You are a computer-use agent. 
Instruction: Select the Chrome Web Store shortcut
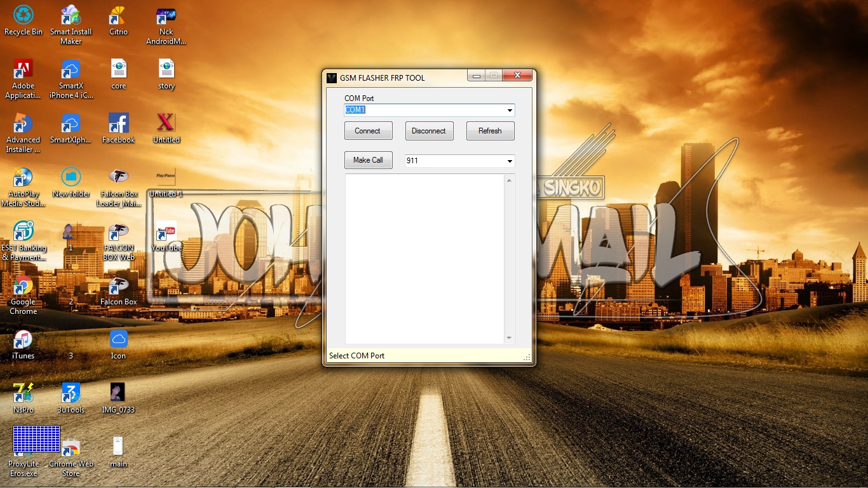tap(71, 457)
